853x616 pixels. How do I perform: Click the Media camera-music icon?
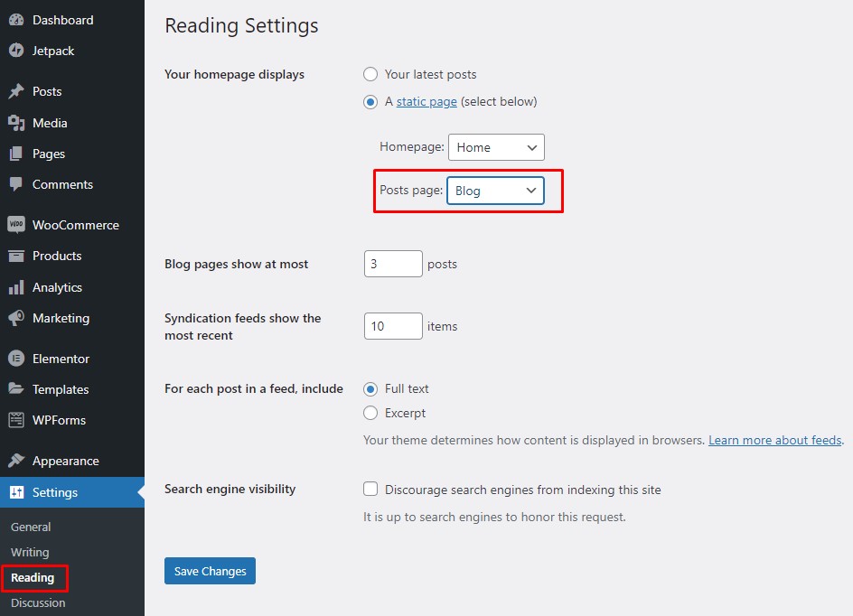(x=16, y=123)
